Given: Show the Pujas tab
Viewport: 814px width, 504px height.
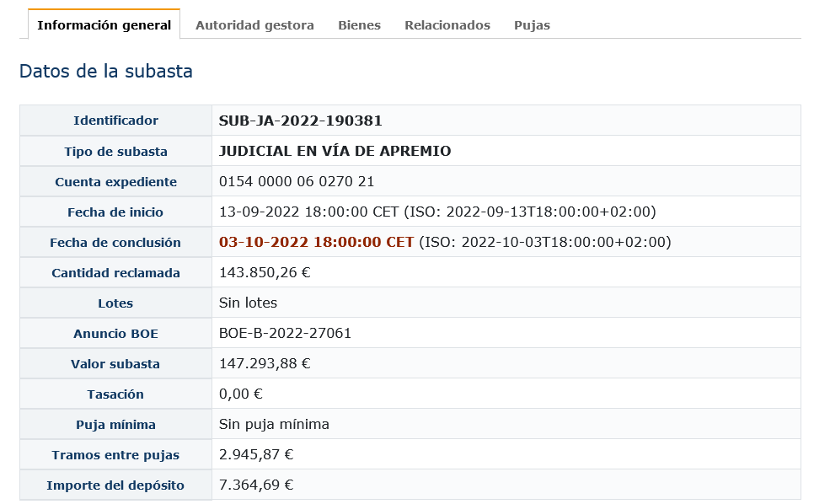Looking at the screenshot, I should tap(532, 25).
